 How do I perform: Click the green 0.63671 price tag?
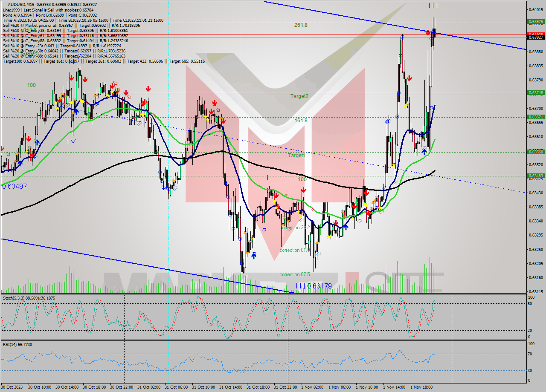(536, 117)
